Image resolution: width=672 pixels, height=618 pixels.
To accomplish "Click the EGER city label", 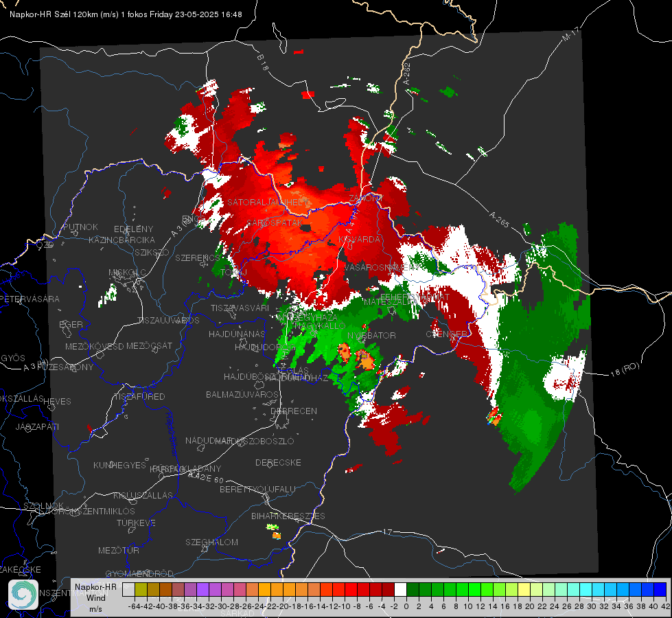I will (71, 325).
